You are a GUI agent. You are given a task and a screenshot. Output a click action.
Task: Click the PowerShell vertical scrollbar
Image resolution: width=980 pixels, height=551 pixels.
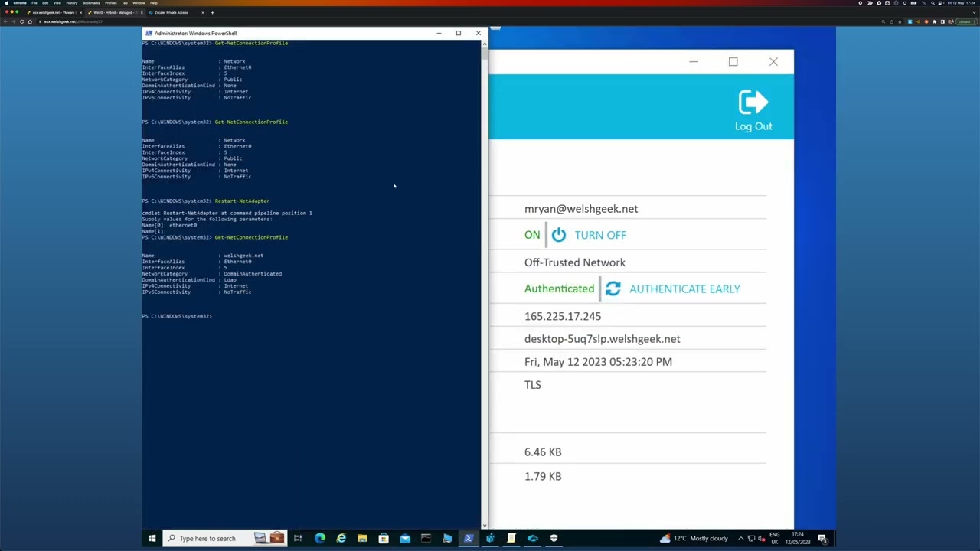485,283
